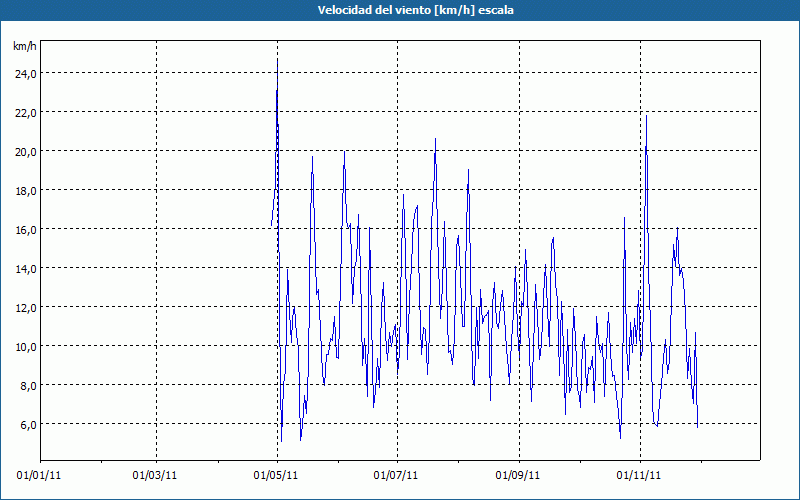800x500 pixels.
Task: Click the 01/05/11 date label
Action: click(276, 476)
